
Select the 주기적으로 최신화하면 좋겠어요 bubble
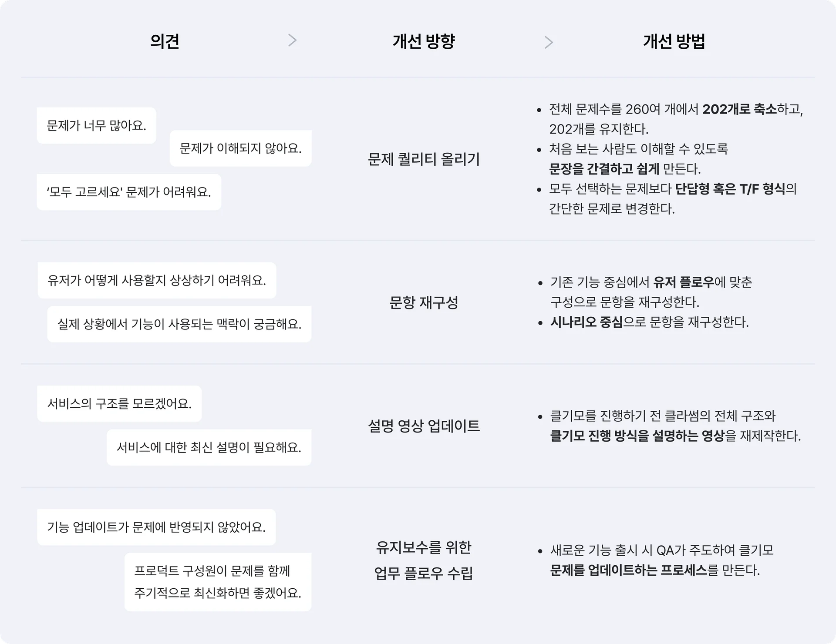[218, 582]
